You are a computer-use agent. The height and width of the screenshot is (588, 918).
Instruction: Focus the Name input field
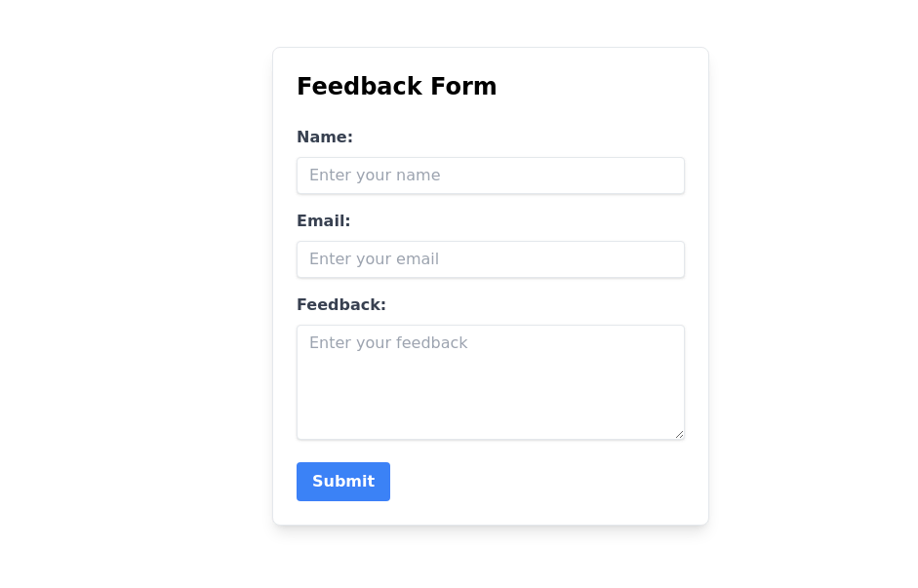(490, 176)
